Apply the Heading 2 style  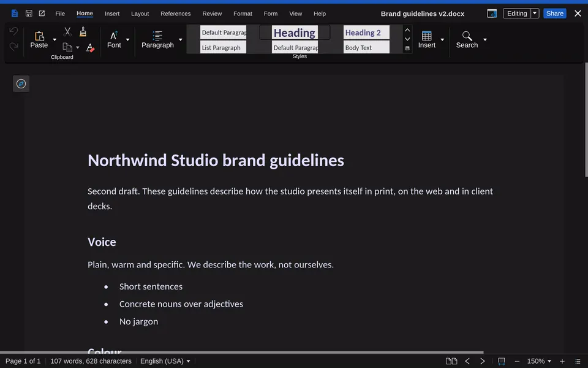pyautogui.click(x=366, y=33)
